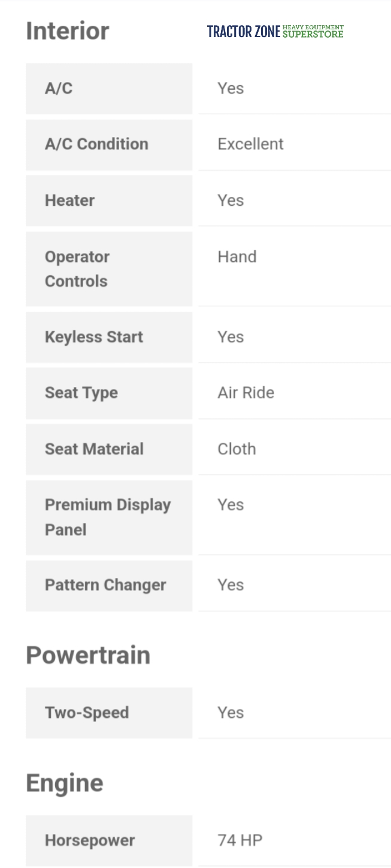Click the 74 HP horsepower value
This screenshot has width=391, height=868.
240,840
